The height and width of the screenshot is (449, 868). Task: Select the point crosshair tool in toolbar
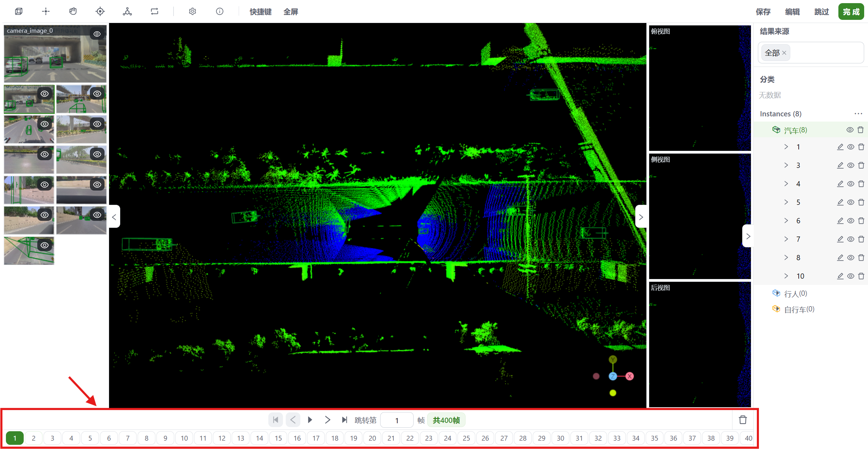click(46, 11)
